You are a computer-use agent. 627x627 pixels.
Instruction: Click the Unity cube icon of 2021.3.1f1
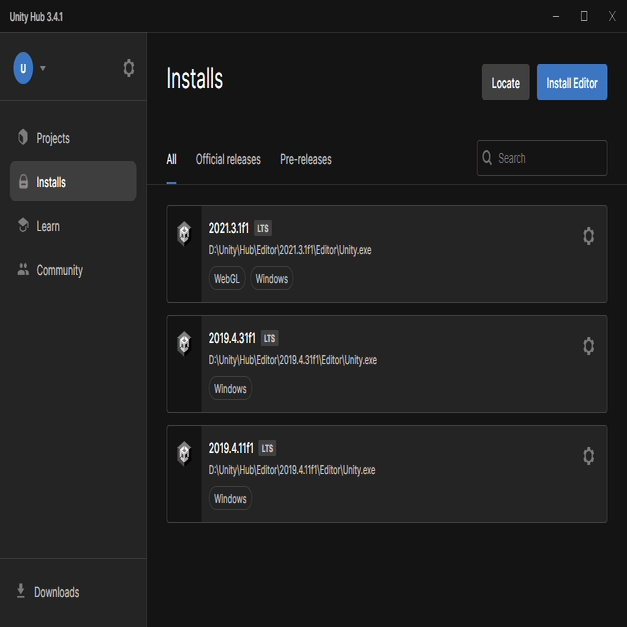(x=184, y=234)
